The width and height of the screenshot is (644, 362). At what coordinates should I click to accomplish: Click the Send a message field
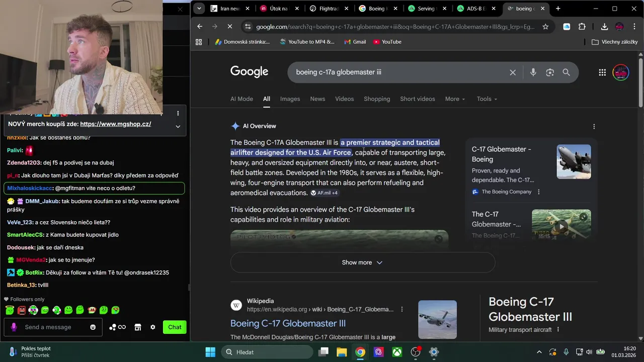point(53,327)
